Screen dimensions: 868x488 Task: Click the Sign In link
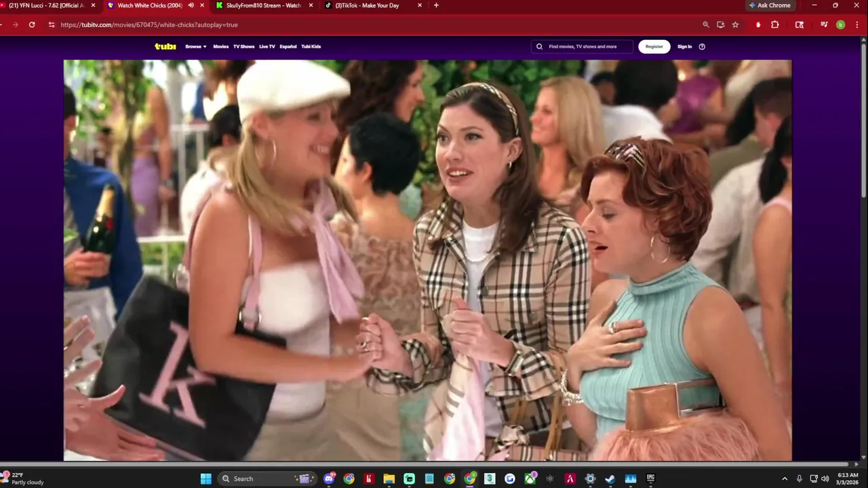pyautogui.click(x=685, y=47)
